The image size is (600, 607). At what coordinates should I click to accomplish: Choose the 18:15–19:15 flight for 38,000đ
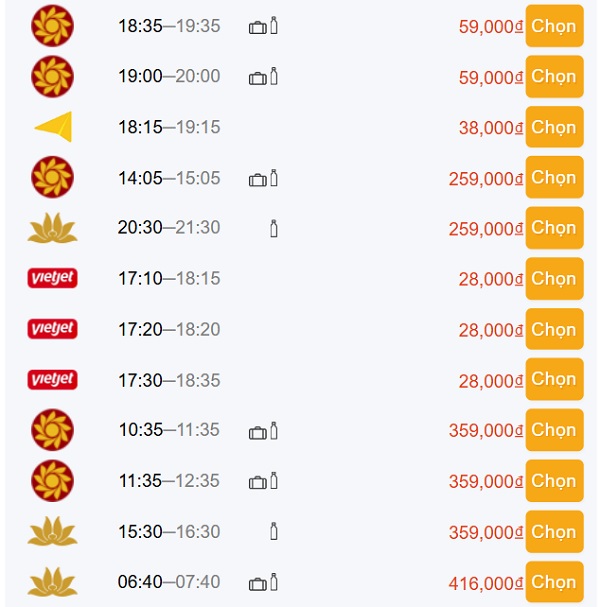tap(554, 127)
